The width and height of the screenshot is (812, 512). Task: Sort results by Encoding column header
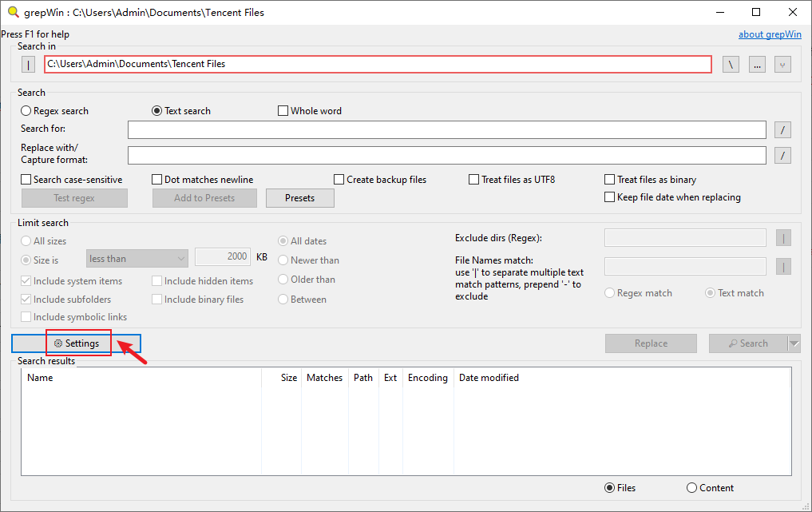tap(428, 378)
